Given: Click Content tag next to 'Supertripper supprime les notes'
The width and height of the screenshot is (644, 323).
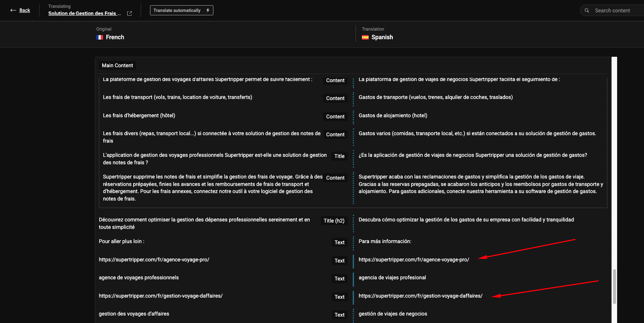Looking at the screenshot, I should [335, 178].
